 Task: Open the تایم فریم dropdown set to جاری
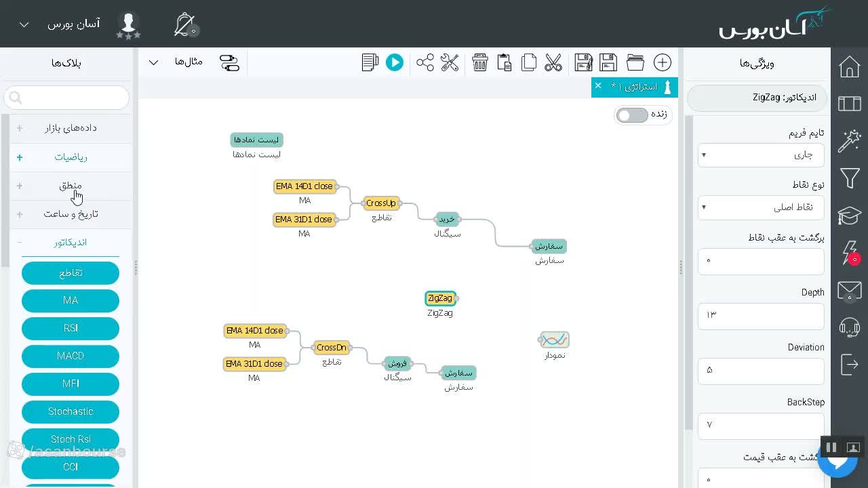[x=761, y=155]
